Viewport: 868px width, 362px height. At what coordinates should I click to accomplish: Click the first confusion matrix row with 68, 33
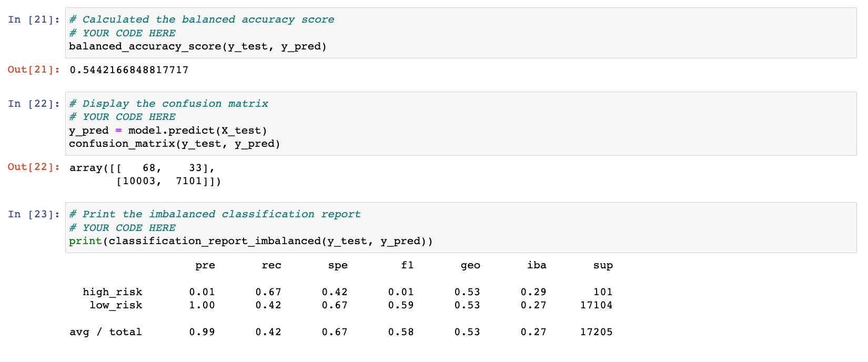tap(142, 168)
